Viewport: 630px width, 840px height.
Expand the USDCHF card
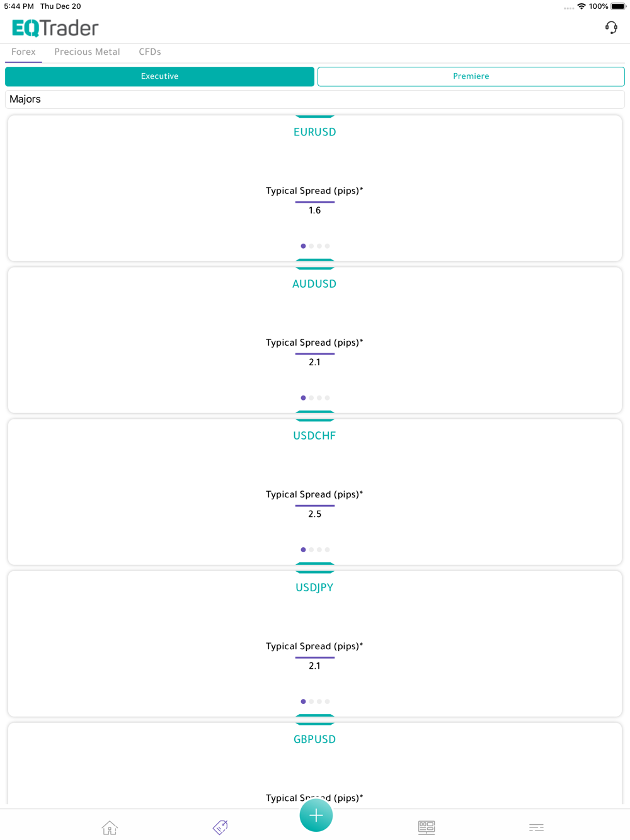click(315, 492)
